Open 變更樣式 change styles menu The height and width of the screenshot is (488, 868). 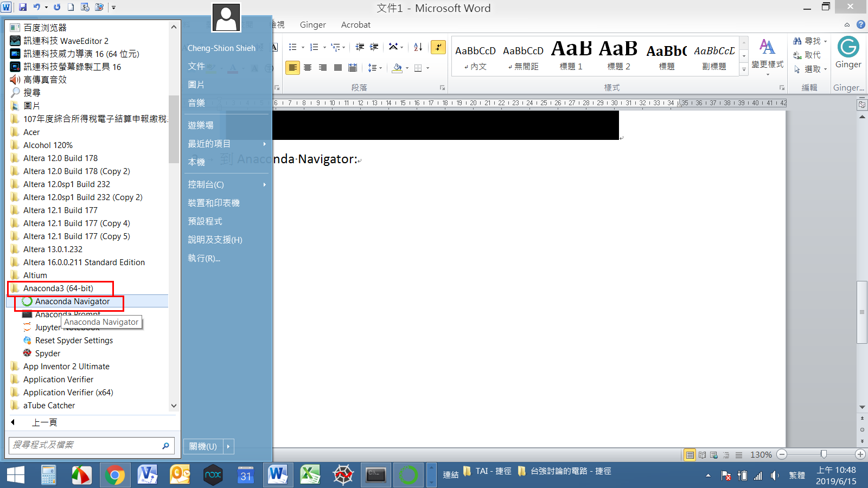(x=767, y=56)
